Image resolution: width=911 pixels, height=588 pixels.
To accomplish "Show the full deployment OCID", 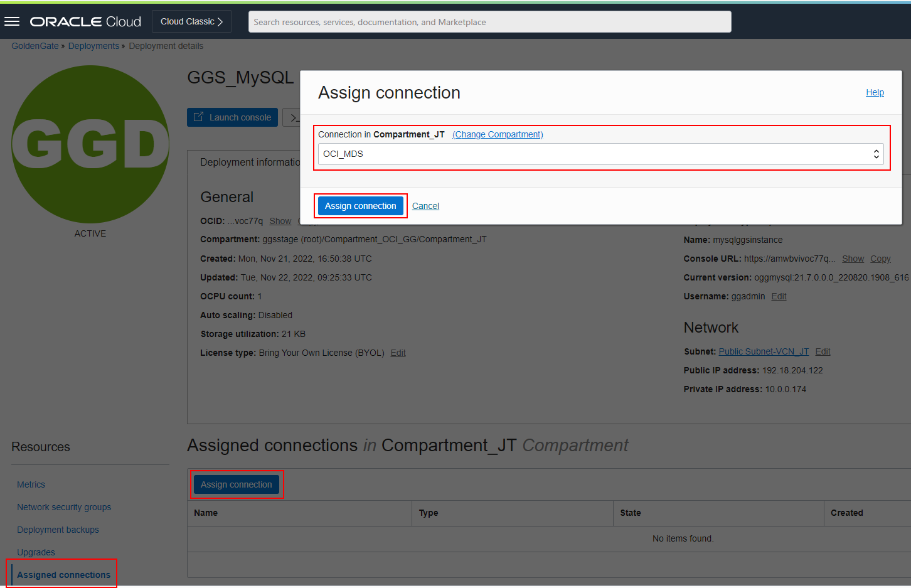I will click(x=280, y=221).
